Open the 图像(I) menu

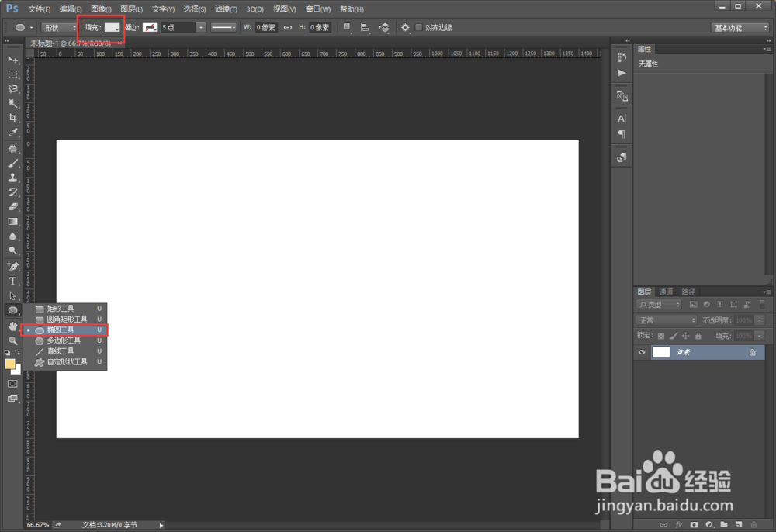tap(101, 9)
